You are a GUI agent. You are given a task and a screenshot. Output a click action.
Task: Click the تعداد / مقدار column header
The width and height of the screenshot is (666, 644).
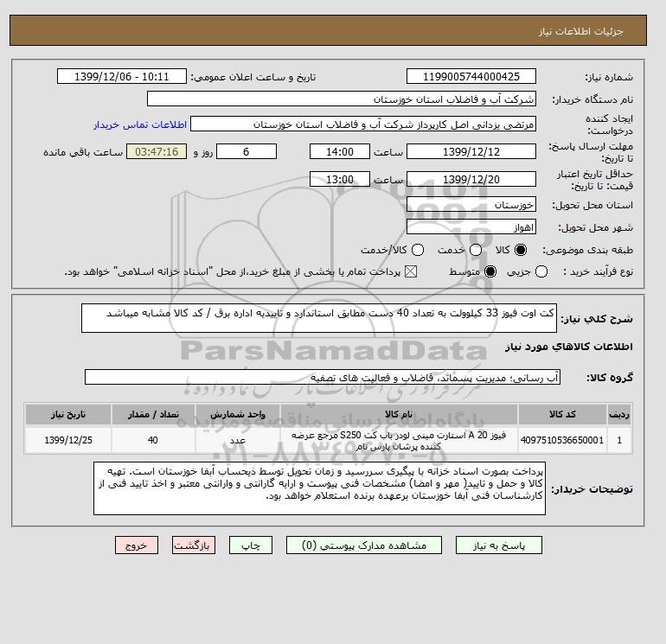tap(153, 414)
